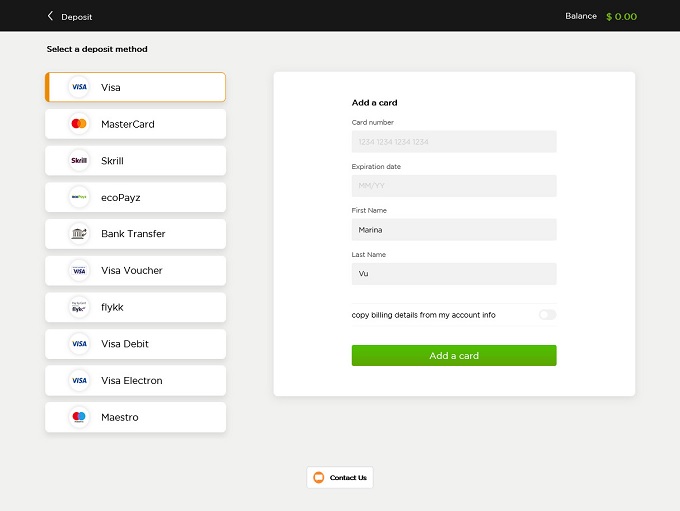Image resolution: width=680 pixels, height=511 pixels.
Task: Click the Skrill logo icon
Action: (x=79, y=161)
